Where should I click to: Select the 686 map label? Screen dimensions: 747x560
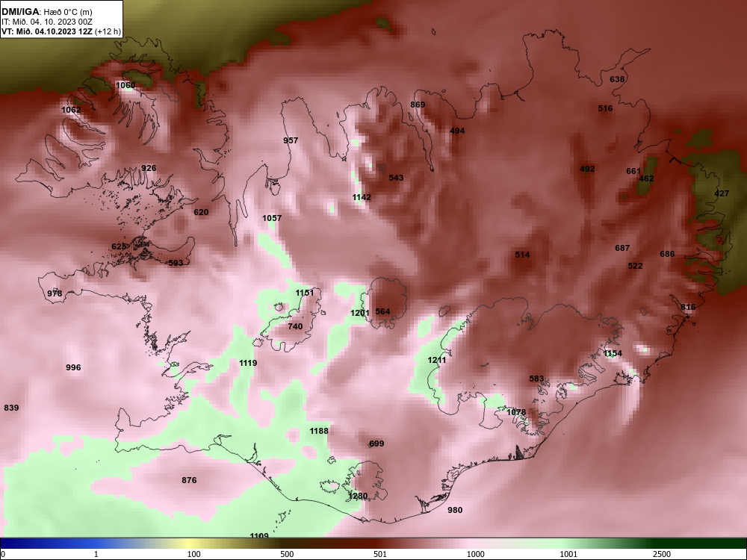click(x=667, y=254)
